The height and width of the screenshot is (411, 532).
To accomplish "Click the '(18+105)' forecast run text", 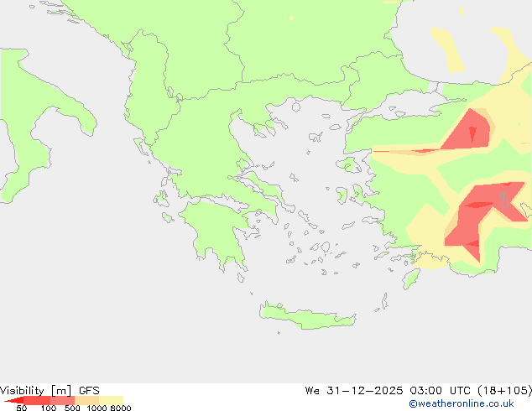I will (504, 391).
